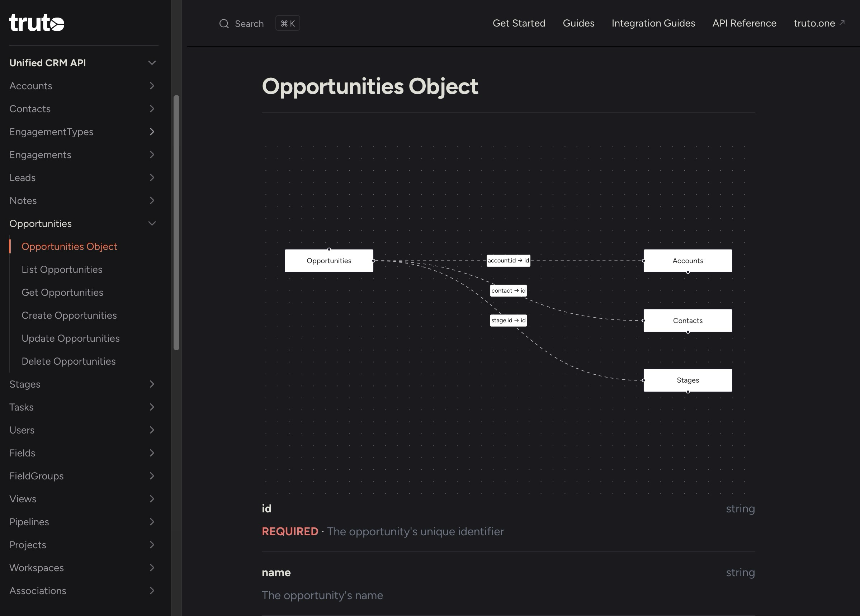Viewport: 860px width, 616px height.
Task: Click the name field name
Action: tap(276, 572)
